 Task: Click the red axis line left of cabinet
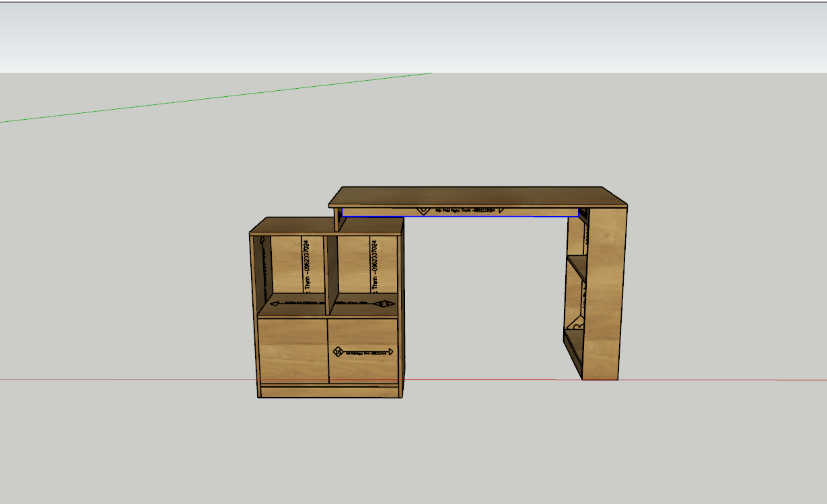(x=121, y=380)
